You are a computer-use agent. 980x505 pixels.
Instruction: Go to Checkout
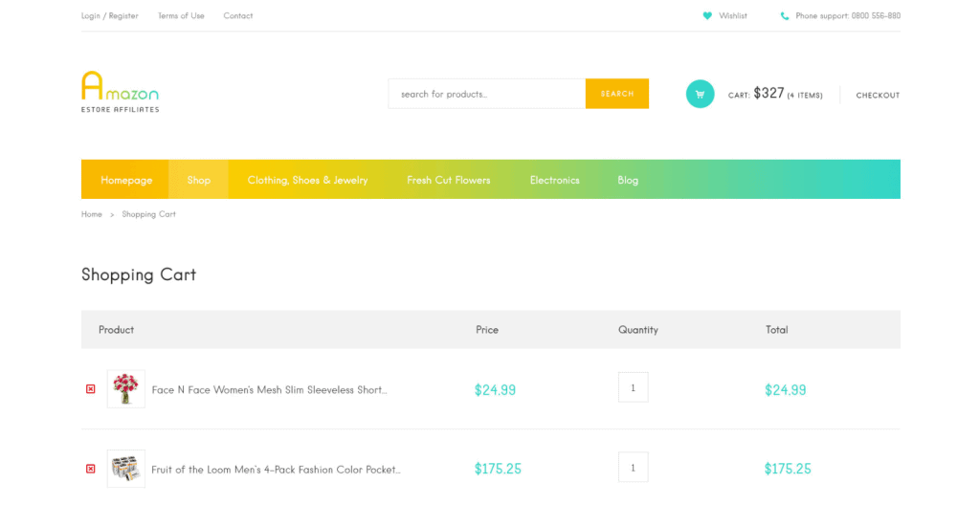pyautogui.click(x=878, y=95)
